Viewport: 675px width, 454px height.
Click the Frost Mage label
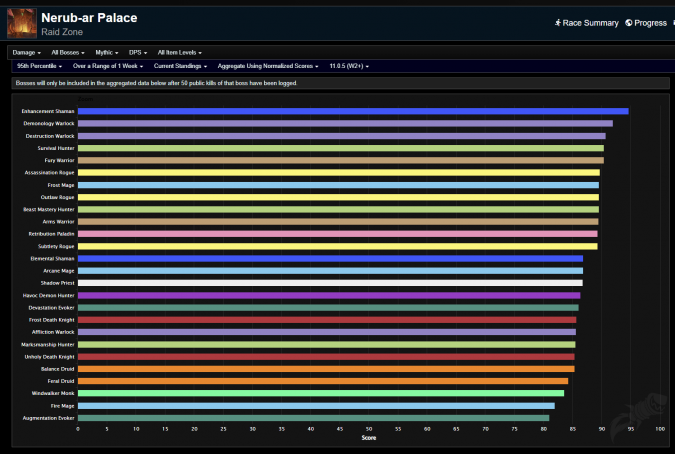(x=61, y=185)
